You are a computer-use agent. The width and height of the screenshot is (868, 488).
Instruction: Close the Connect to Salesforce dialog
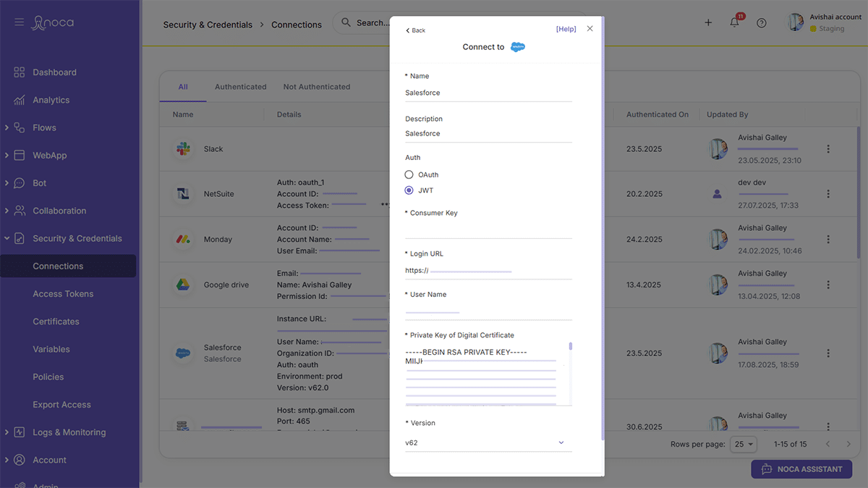click(x=590, y=29)
